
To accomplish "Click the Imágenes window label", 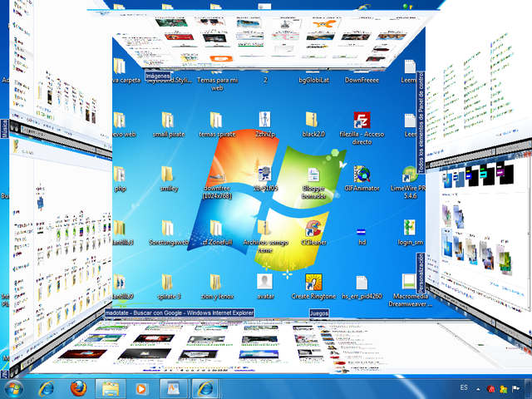I will 158,76.
